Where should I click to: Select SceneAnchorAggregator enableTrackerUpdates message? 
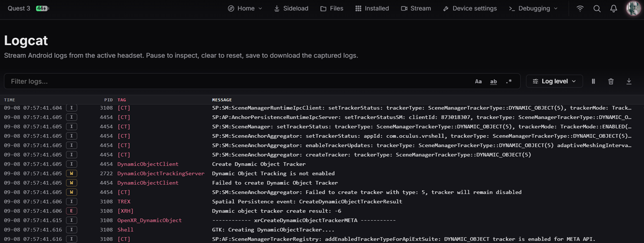click(x=422, y=145)
